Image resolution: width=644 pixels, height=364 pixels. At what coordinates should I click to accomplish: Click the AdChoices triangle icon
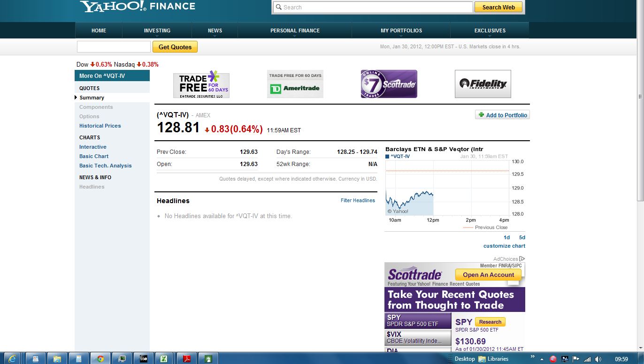pos(522,259)
